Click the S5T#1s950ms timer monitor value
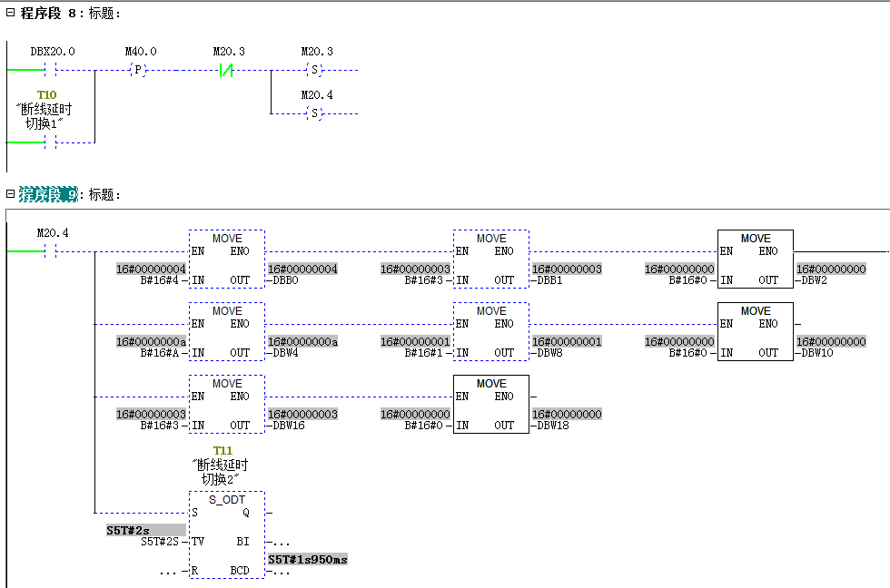 pyautogui.click(x=308, y=559)
